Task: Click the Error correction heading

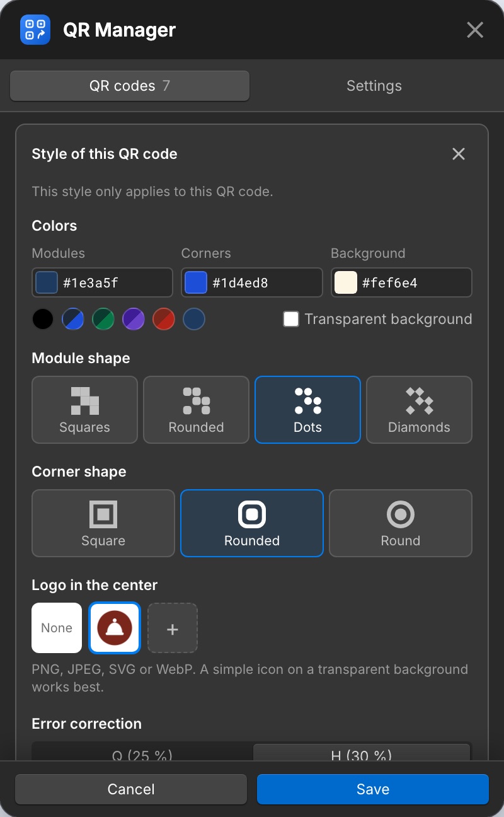Action: (x=86, y=724)
